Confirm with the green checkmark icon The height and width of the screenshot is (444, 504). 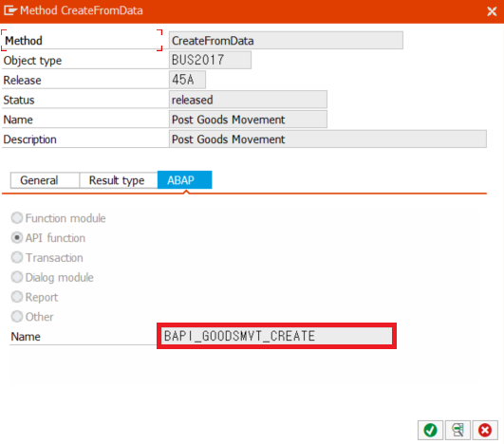pos(430,430)
